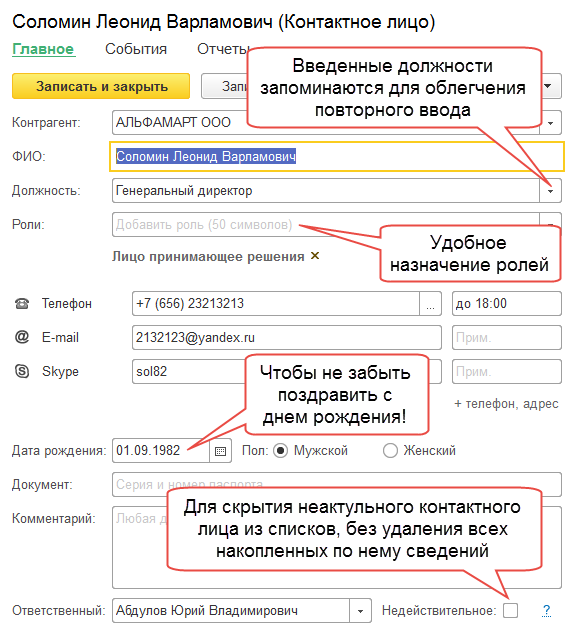Click the @ e-mail icon
The width and height of the screenshot is (579, 635).
click(x=22, y=337)
